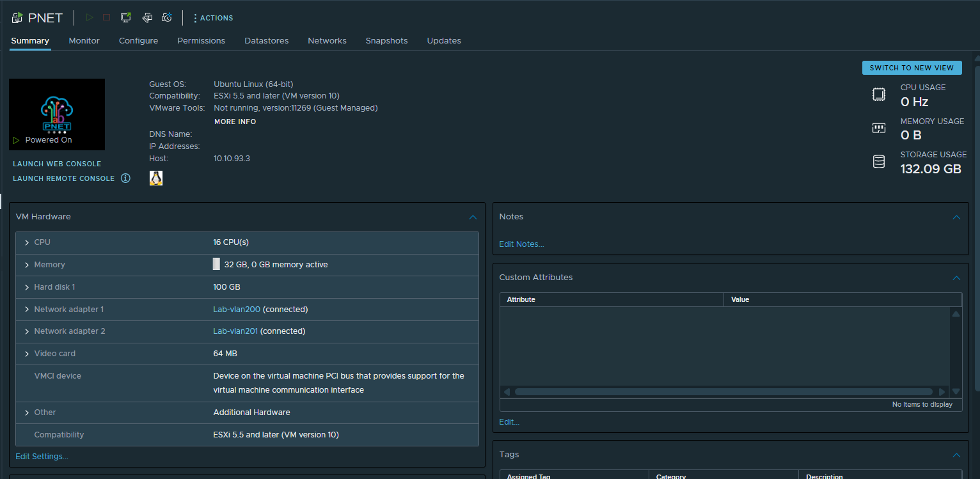The height and width of the screenshot is (479, 980).
Task: Go to the Permissions tab
Action: click(x=201, y=41)
